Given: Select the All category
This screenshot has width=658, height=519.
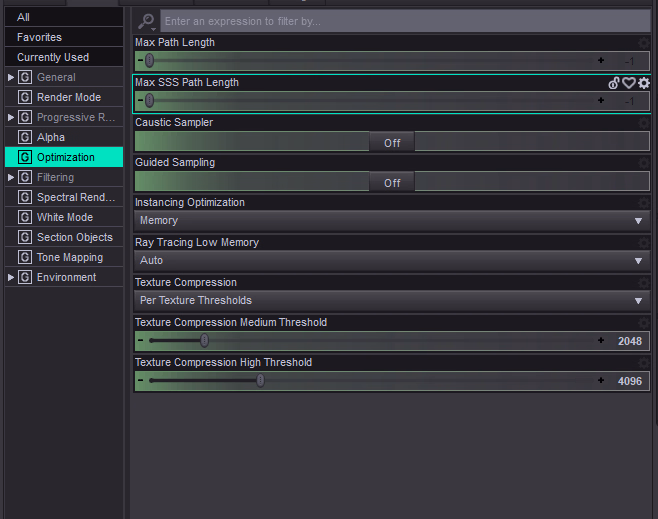Looking at the screenshot, I should 64,17.
